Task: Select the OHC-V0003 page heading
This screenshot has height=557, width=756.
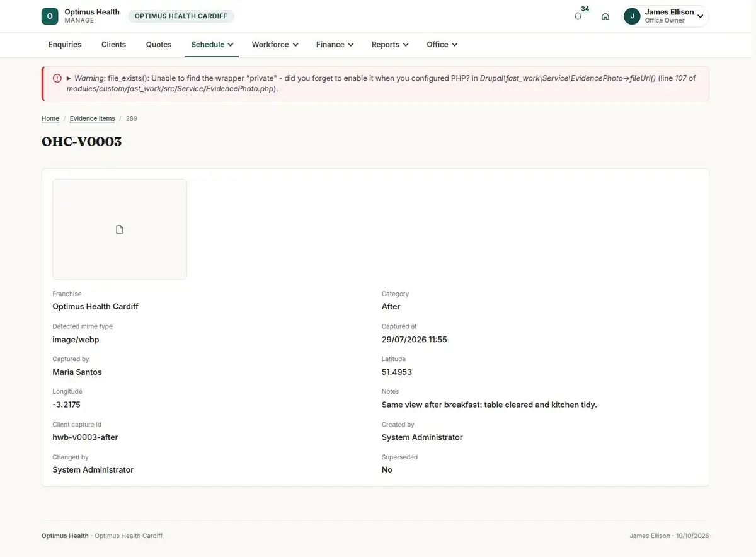Action: [x=82, y=142]
